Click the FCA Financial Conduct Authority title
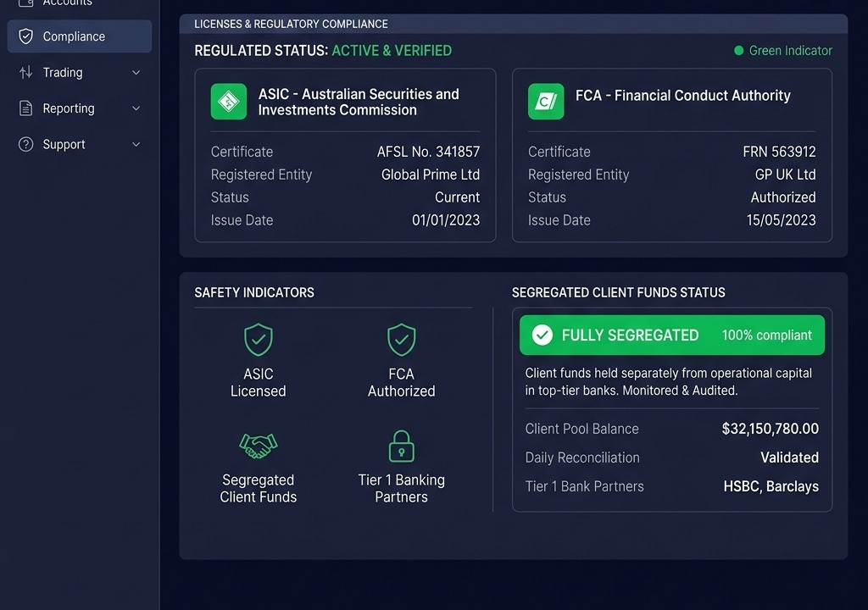Viewport: 868px width, 610px height. (x=683, y=95)
